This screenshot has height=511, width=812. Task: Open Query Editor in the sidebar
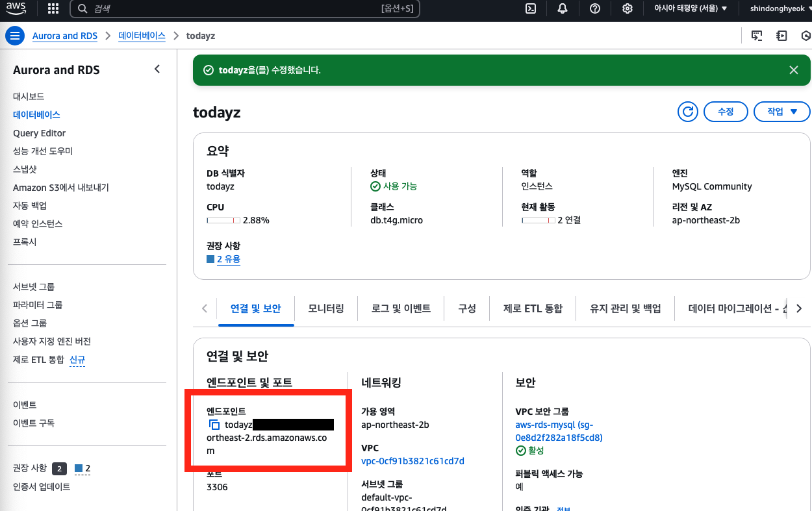39,133
